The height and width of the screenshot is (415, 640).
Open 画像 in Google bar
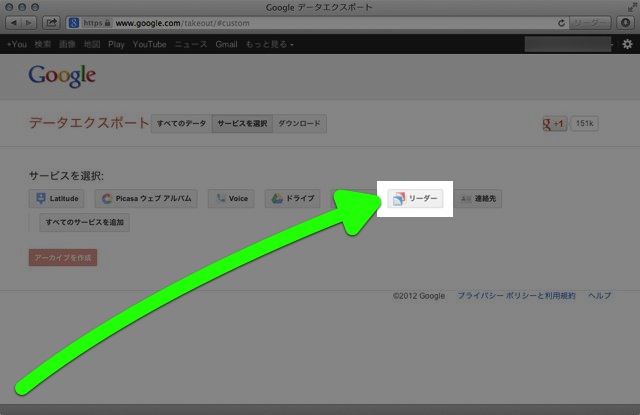[x=67, y=44]
